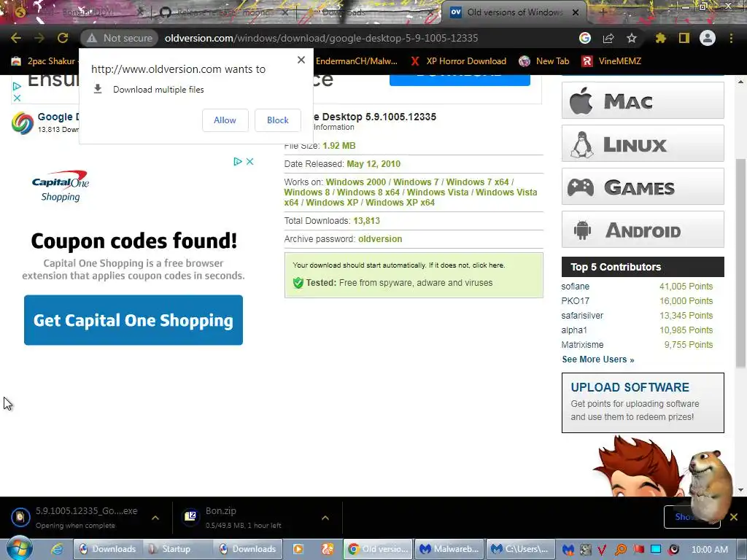Viewport: 747px width, 560px height.
Task: Close the top banner ad X icon
Action: tap(17, 98)
